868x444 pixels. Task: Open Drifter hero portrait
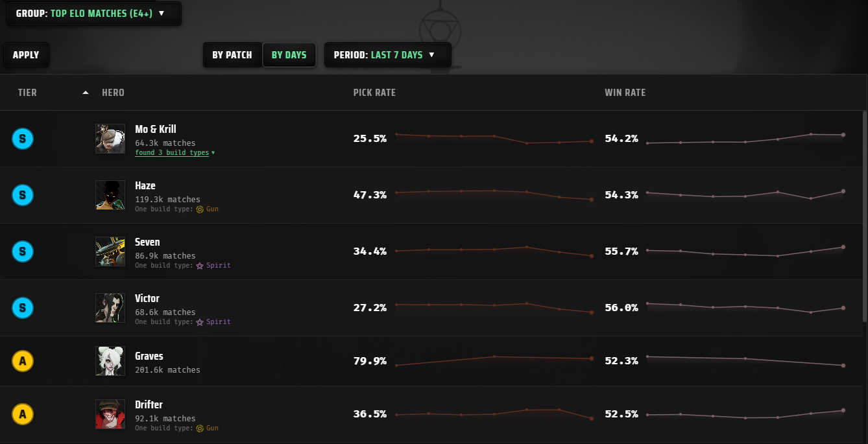(110, 414)
